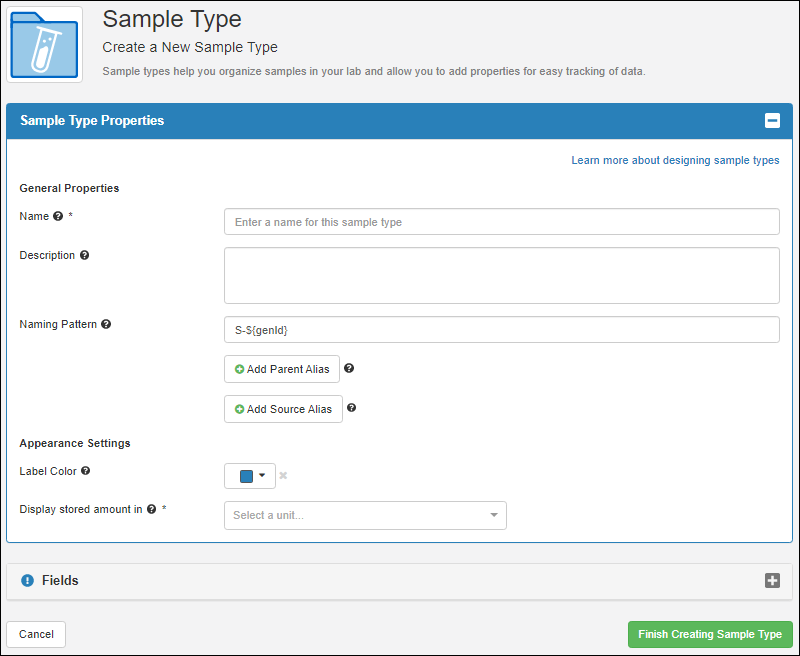Collapse the Sample Type Properties panel
This screenshot has width=800, height=656.
pyautogui.click(x=772, y=121)
